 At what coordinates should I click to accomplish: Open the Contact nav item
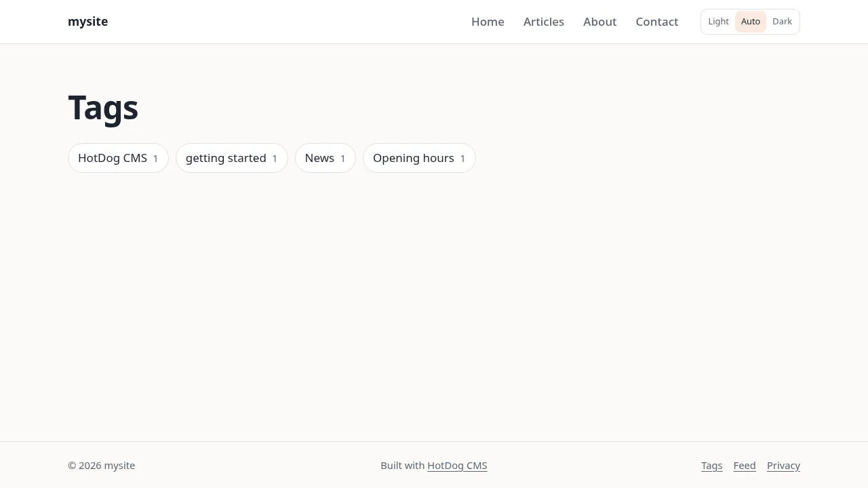tap(657, 22)
